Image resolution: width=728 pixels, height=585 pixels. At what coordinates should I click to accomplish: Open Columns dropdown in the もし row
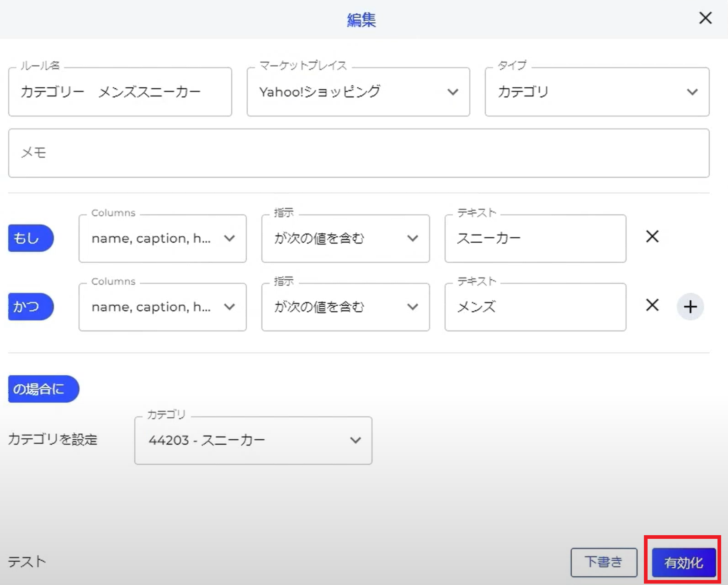163,239
